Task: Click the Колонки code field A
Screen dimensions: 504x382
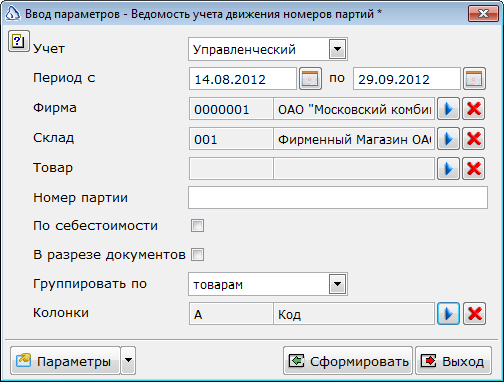Action: [231, 313]
